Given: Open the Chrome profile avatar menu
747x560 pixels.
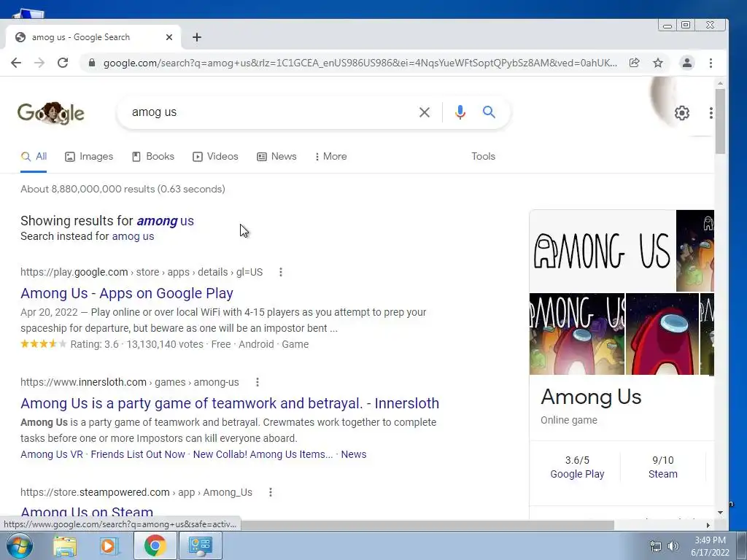Looking at the screenshot, I should click(x=686, y=63).
